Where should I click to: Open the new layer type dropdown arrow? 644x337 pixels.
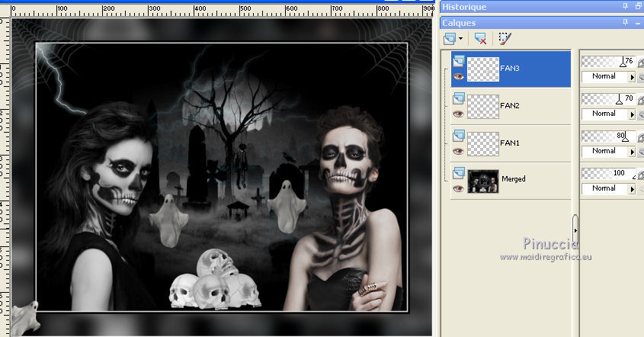(x=460, y=39)
